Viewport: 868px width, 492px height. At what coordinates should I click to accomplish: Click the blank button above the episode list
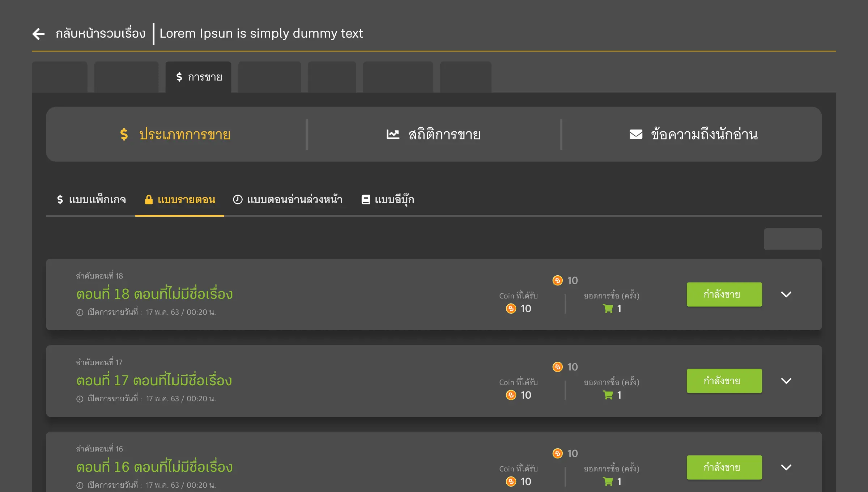(x=792, y=239)
